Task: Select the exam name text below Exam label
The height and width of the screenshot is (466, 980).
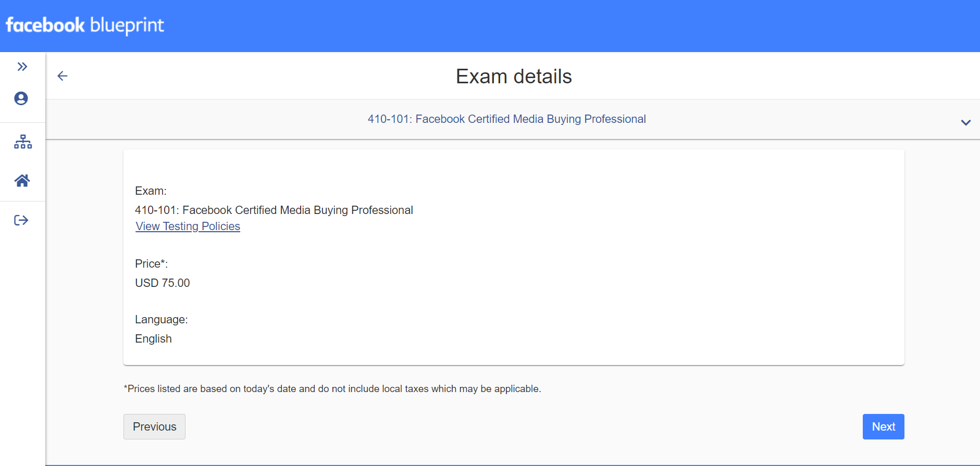Action: (274, 210)
